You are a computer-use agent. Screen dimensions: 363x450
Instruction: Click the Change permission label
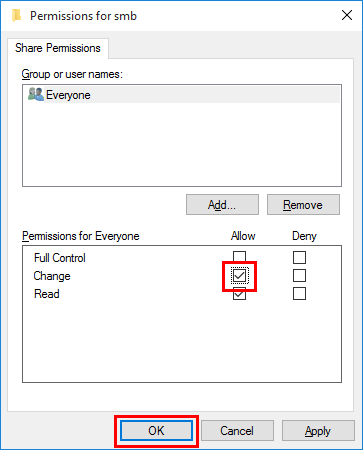(x=52, y=276)
